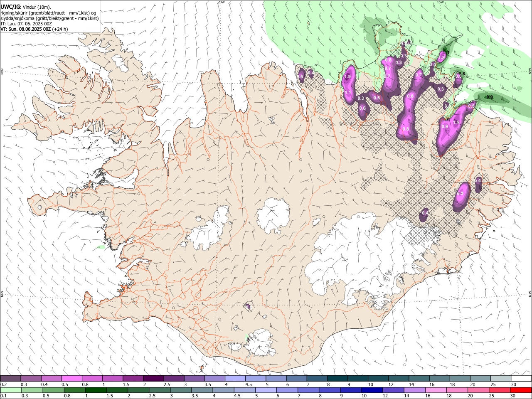Viewport: 532px width, 399px height.
Task: Select the '0.2' label in the upper legend row
Action: tap(3, 384)
